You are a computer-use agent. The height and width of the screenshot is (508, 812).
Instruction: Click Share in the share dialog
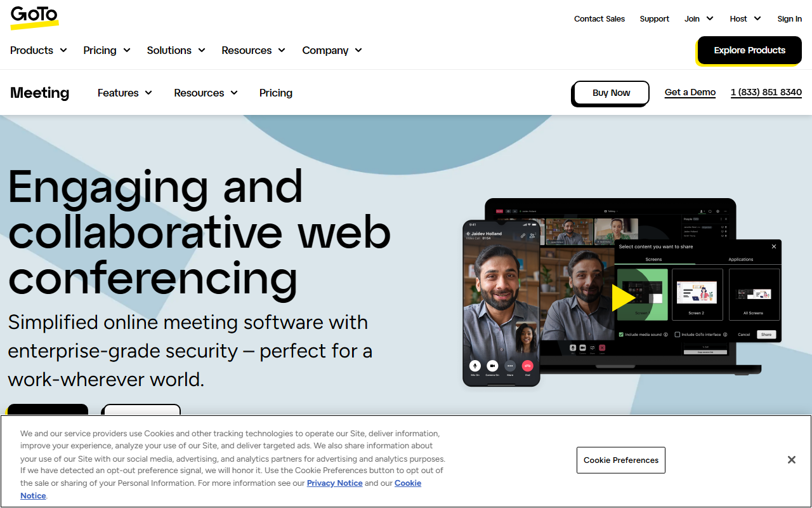(x=766, y=335)
